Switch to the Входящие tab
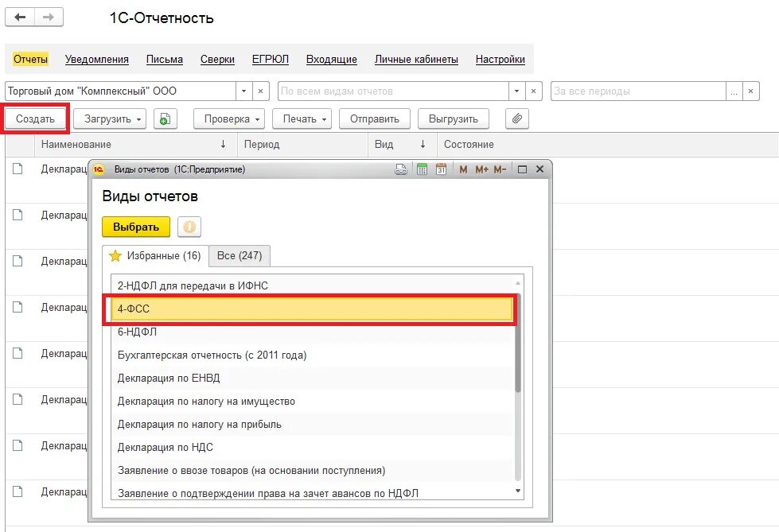Screen dimensions: 779x532 click(331, 59)
